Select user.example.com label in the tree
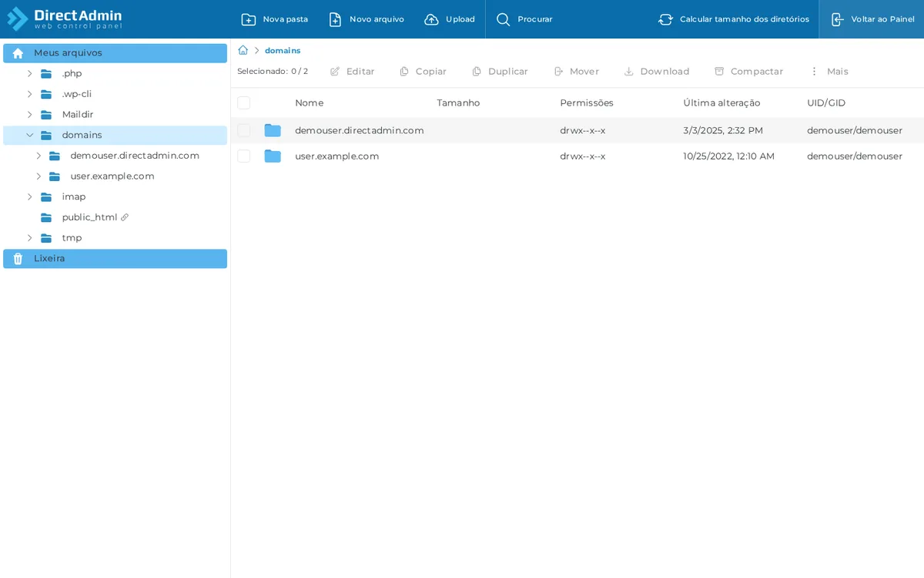The height and width of the screenshot is (578, 924). [x=112, y=176]
